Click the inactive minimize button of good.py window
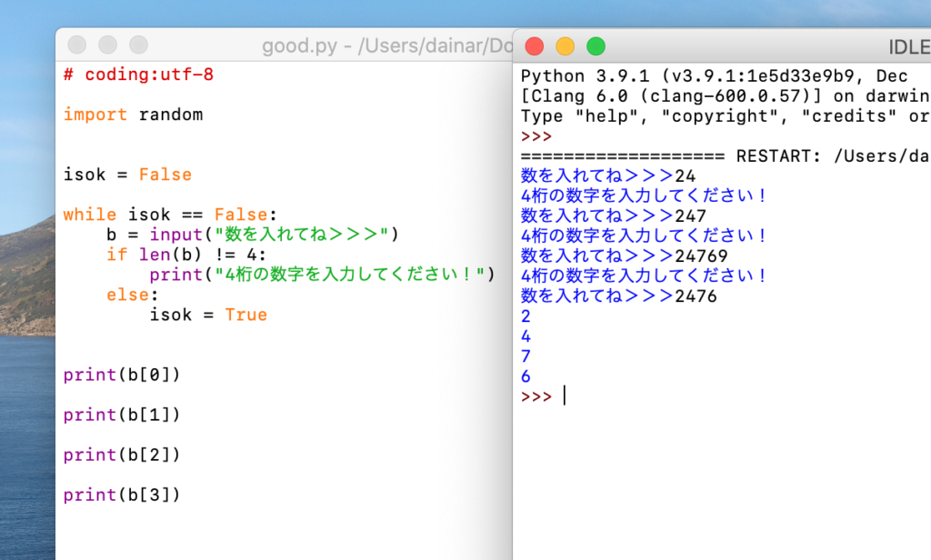 [x=108, y=45]
